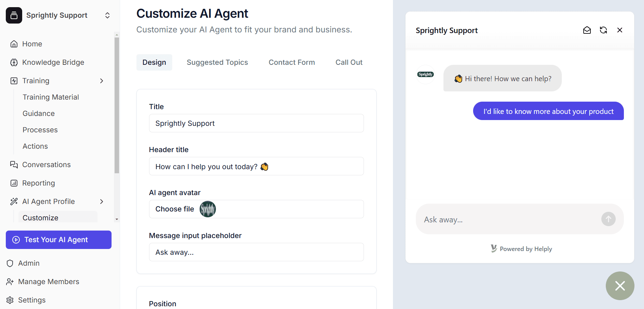This screenshot has height=309, width=644.
Task: Choose a new AI agent avatar file
Action: [175, 209]
